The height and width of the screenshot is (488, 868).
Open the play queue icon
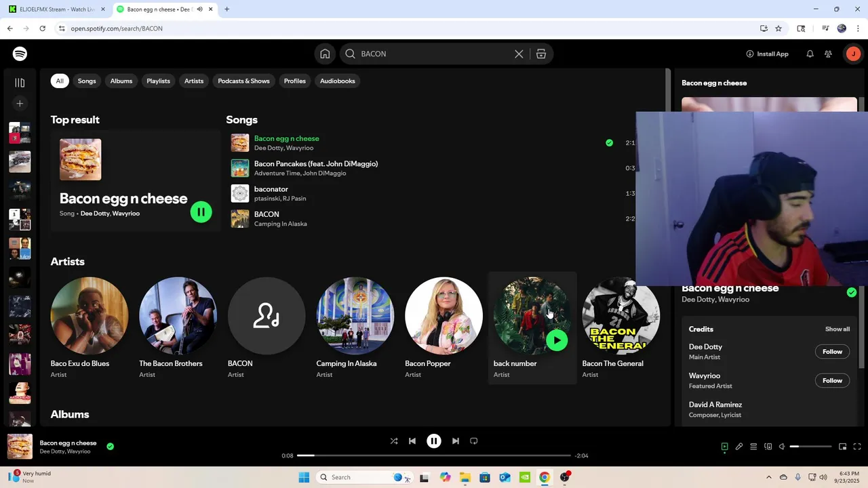753,447
